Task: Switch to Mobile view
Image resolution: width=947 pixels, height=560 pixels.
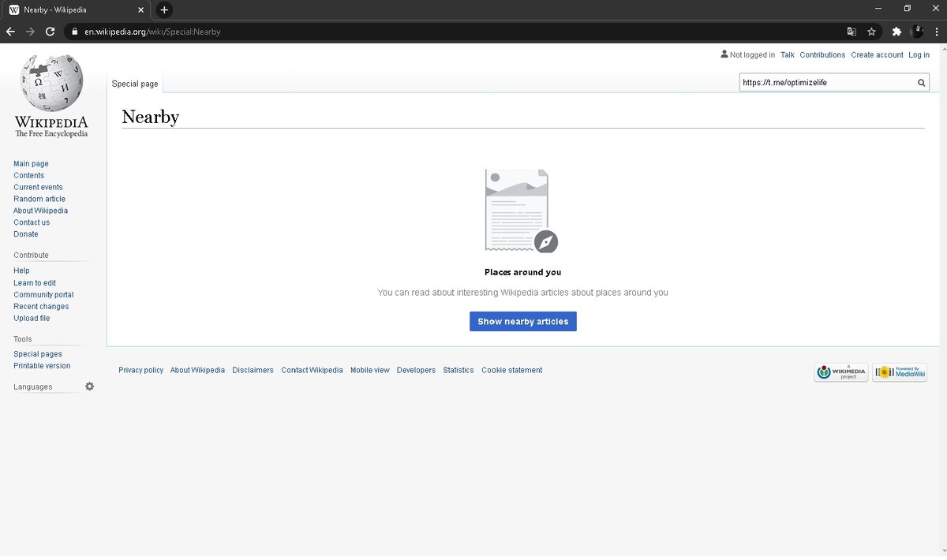Action: (370, 371)
